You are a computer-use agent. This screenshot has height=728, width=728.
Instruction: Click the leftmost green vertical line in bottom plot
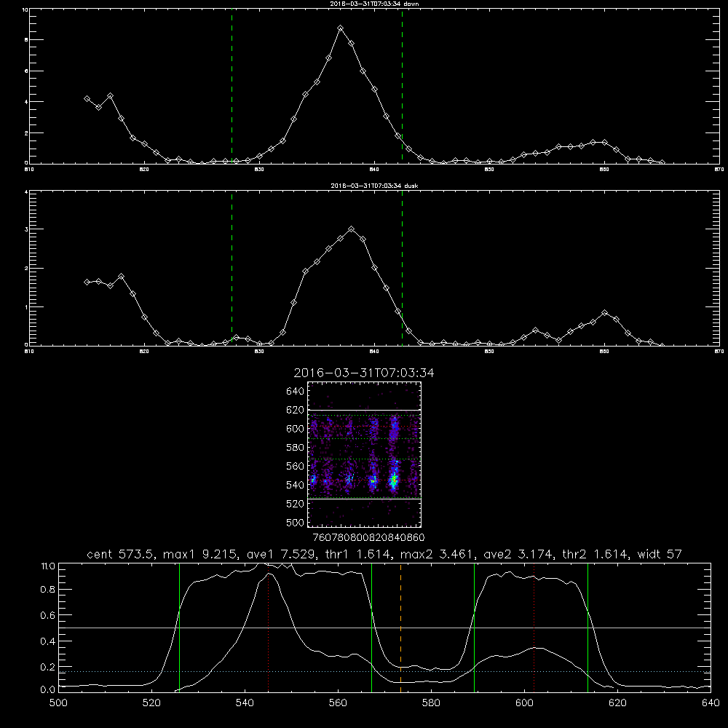(x=179, y=628)
